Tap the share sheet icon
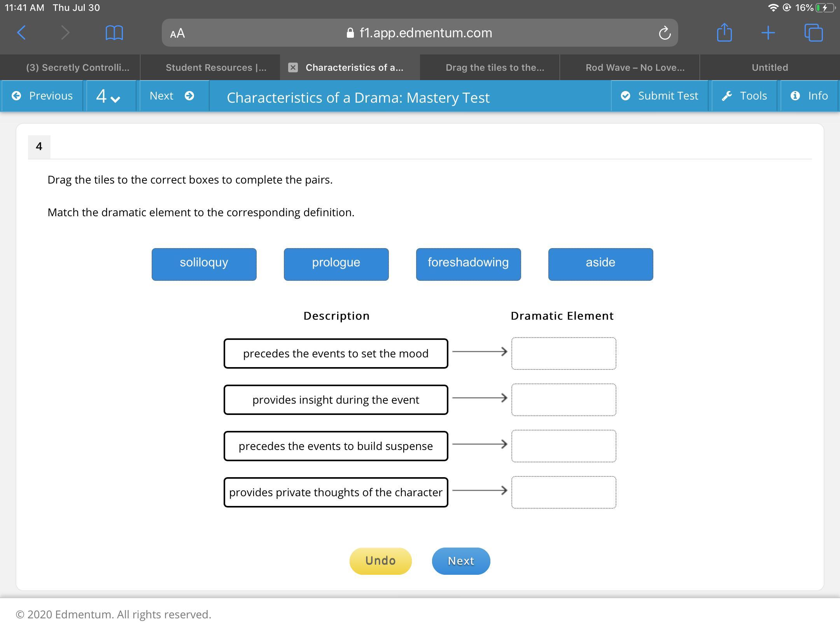The width and height of the screenshot is (840, 630). point(724,33)
